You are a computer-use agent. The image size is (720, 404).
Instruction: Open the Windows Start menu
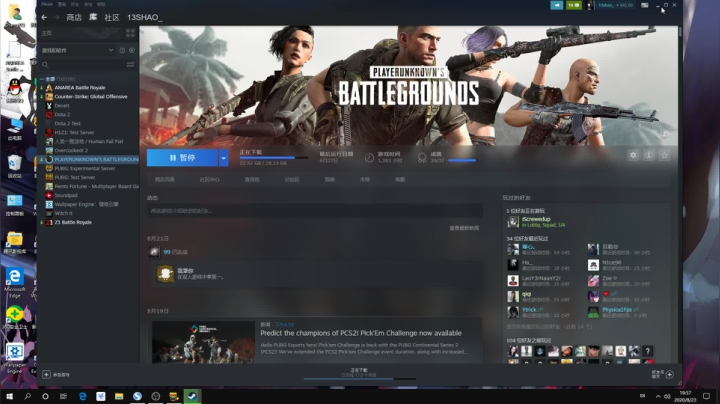point(9,396)
